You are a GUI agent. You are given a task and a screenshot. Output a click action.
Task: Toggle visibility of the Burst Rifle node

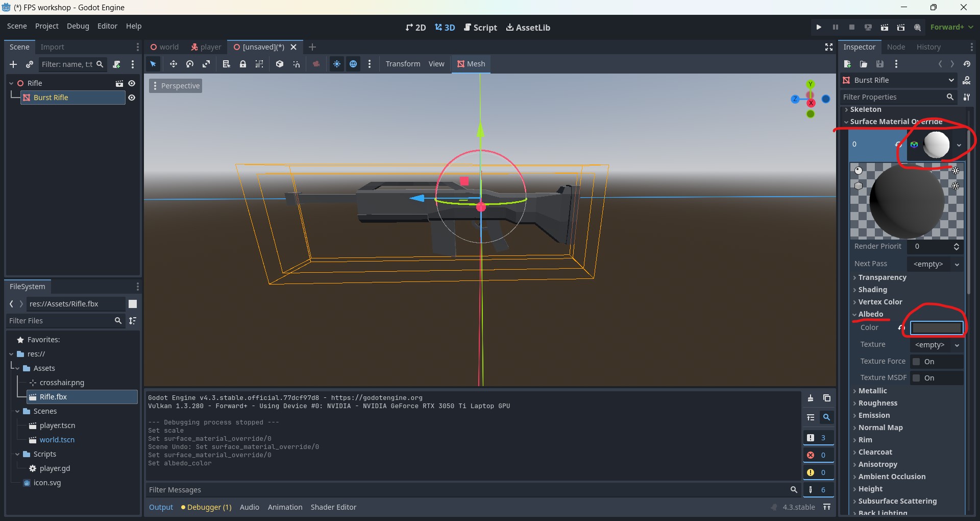pyautogui.click(x=132, y=98)
